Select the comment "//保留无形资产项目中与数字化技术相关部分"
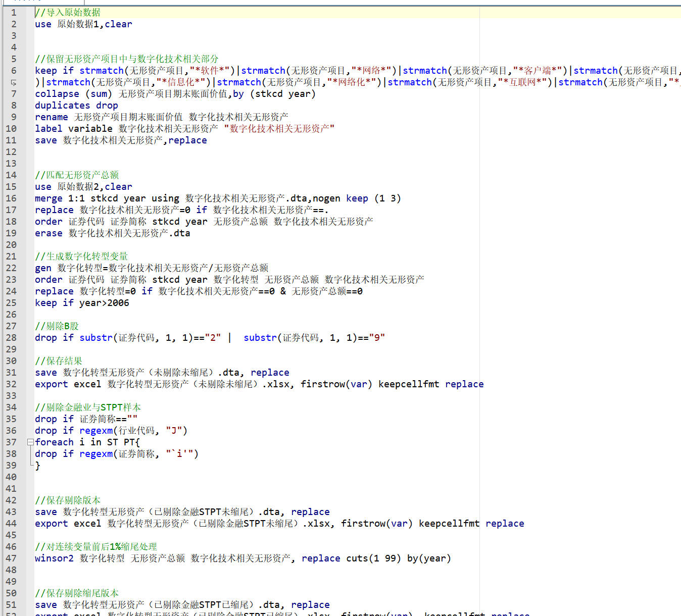The image size is (681, 616). (x=127, y=59)
